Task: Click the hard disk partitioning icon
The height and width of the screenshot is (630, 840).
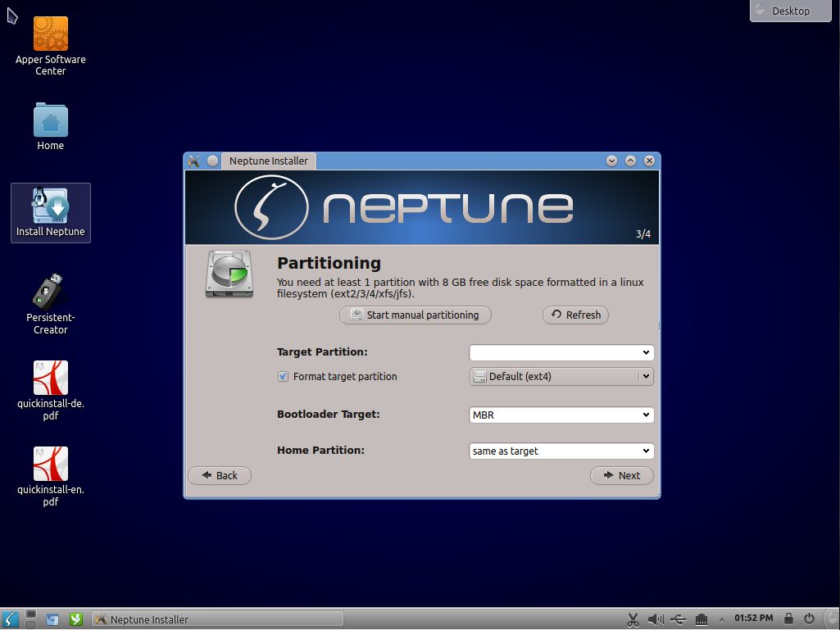Action: (229, 273)
